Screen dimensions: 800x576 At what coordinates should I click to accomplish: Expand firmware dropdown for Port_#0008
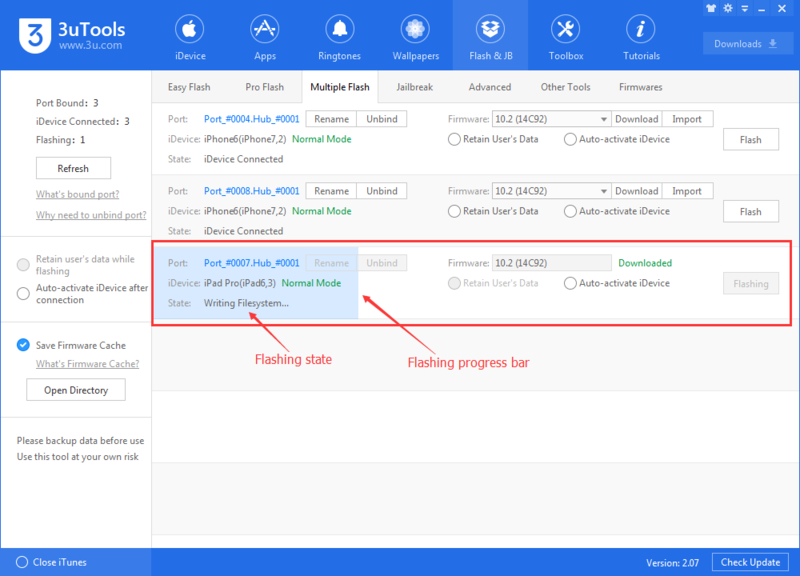(x=603, y=191)
